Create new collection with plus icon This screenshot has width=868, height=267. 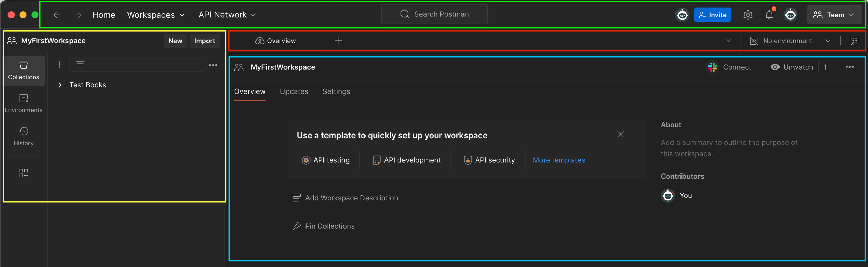tap(60, 65)
